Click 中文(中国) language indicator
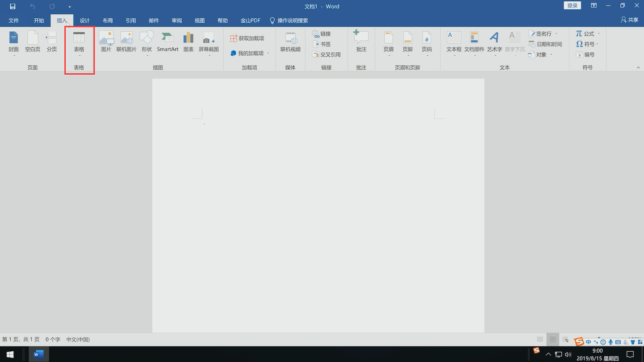 (78, 340)
